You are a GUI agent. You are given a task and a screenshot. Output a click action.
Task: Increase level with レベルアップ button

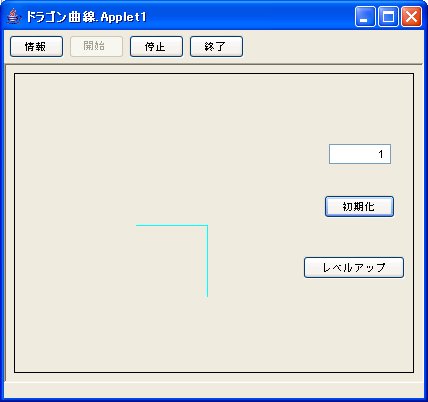tap(354, 267)
